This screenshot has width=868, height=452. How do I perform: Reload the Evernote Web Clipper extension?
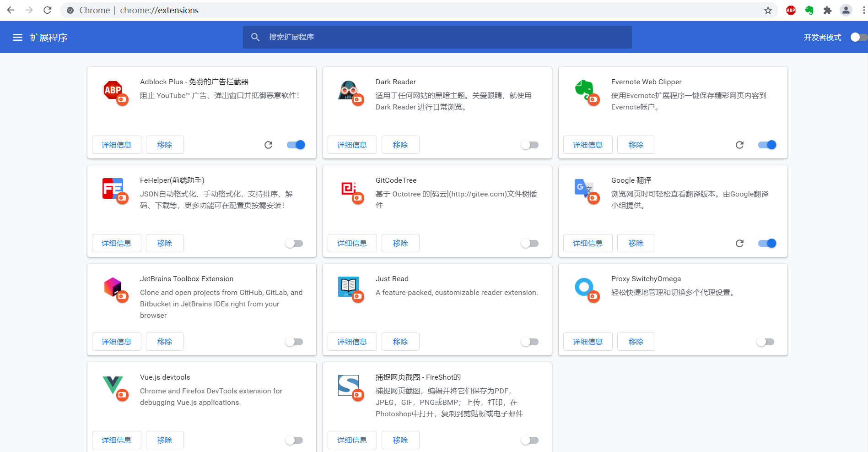[740, 145]
